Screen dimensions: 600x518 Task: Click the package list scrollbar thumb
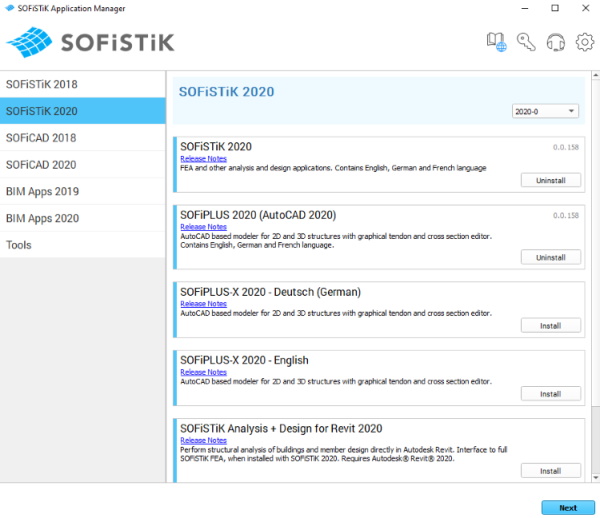pos(596,243)
